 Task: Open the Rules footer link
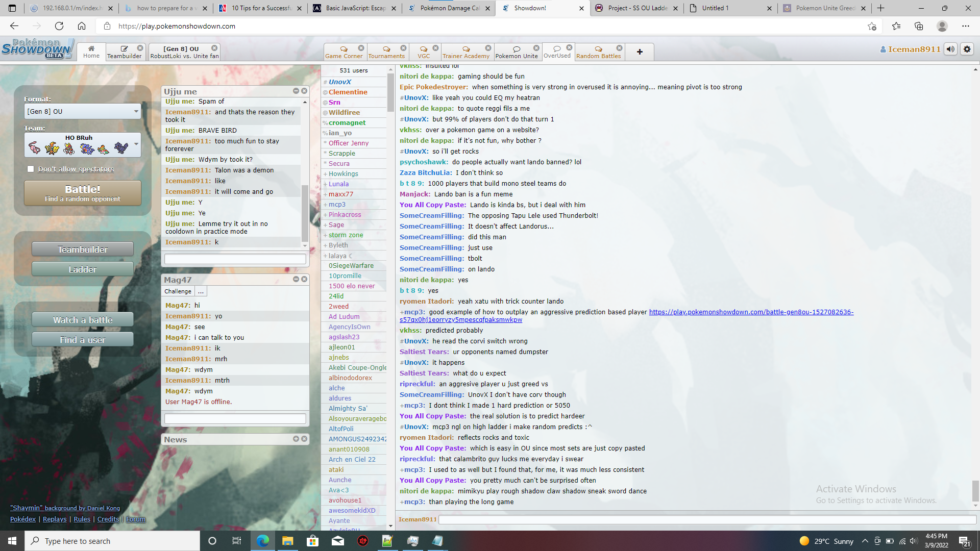coord(82,519)
